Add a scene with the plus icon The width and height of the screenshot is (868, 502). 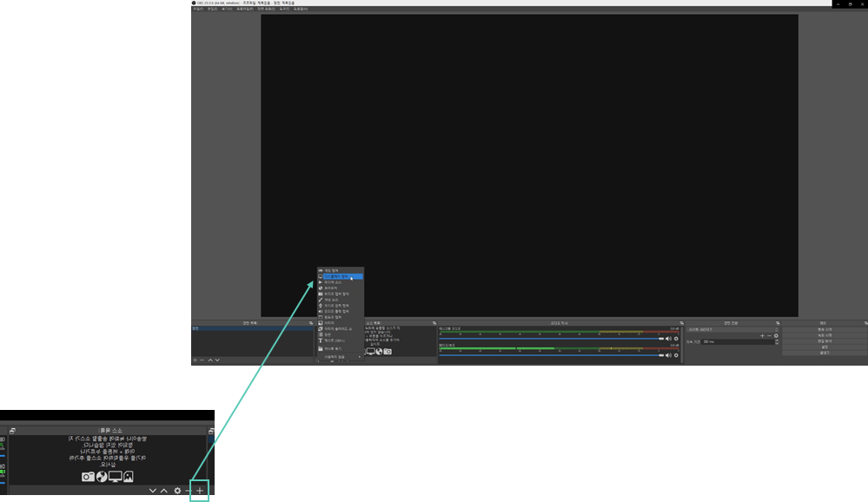click(195, 360)
